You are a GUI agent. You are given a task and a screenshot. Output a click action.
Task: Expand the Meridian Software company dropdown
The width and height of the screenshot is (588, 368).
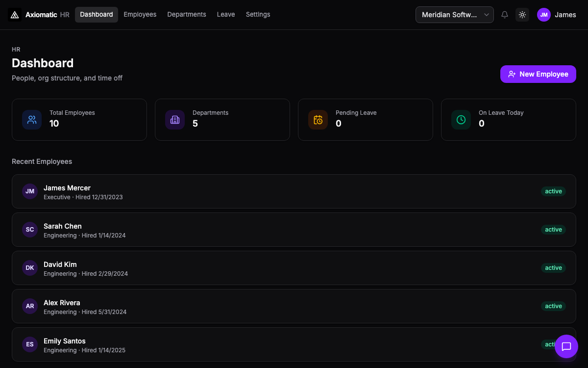click(x=454, y=15)
